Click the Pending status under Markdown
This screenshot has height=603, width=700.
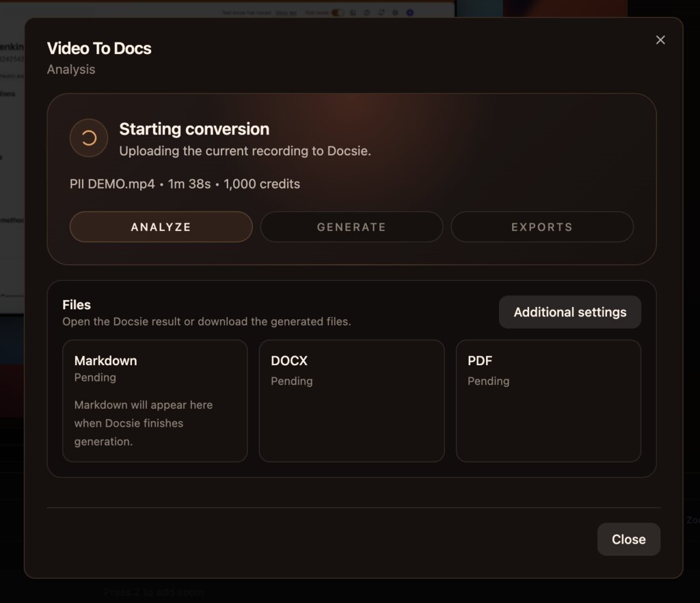click(95, 377)
